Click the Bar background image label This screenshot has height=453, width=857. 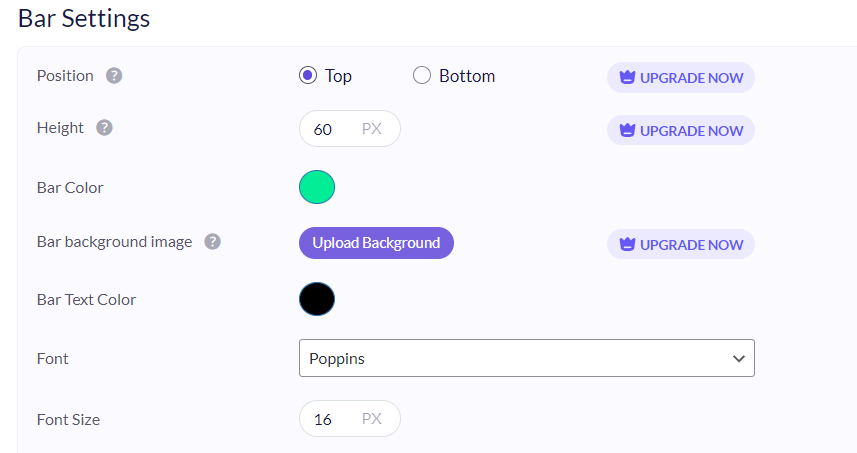point(114,242)
